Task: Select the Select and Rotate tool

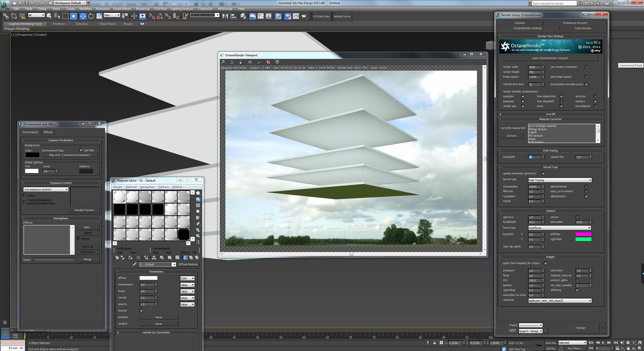Action: [x=91, y=16]
